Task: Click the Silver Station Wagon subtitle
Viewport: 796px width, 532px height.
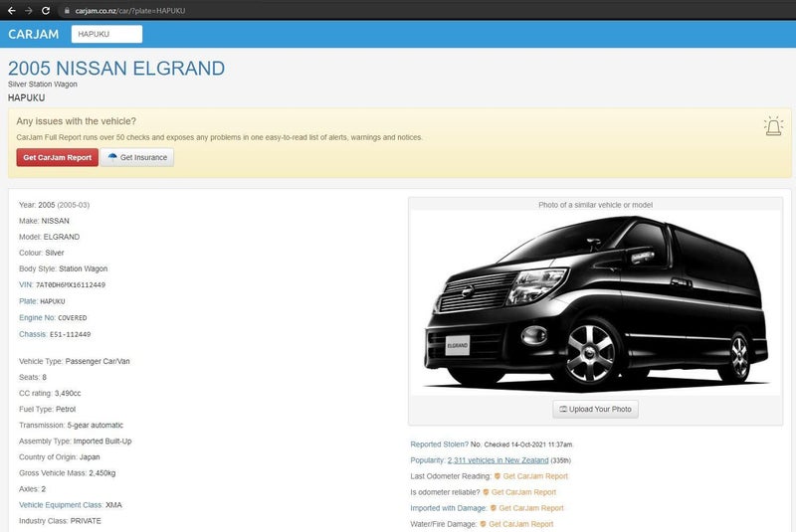Action: pyautogui.click(x=43, y=85)
